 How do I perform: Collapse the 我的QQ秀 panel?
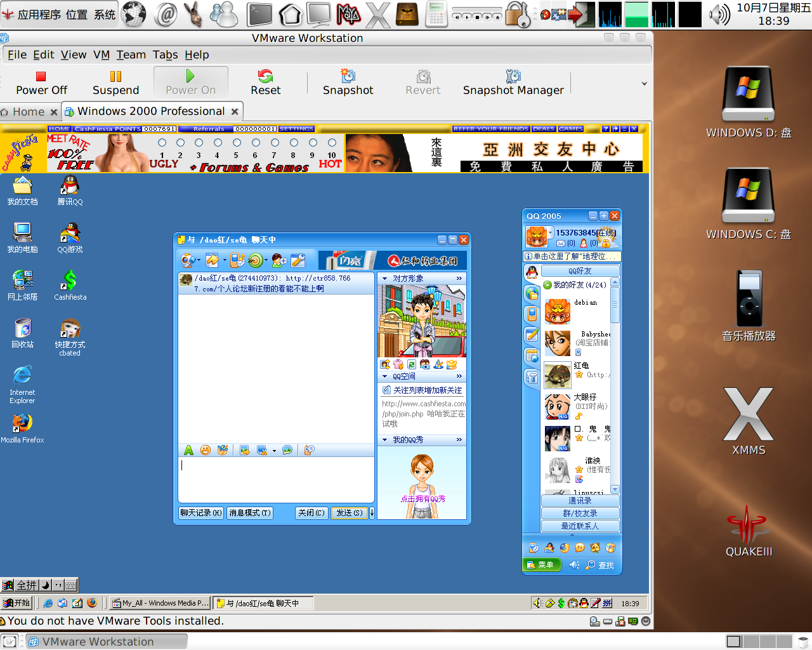coord(384,440)
